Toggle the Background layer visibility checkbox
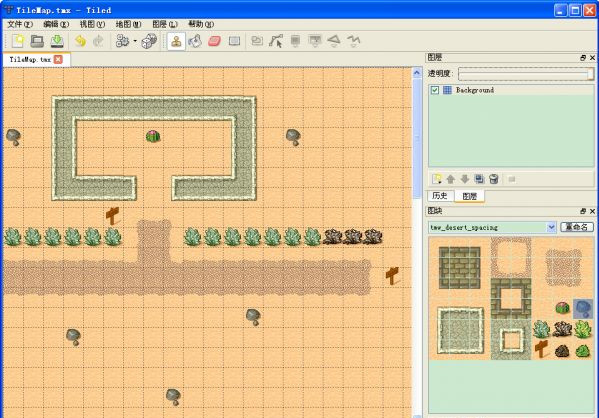 pos(435,90)
